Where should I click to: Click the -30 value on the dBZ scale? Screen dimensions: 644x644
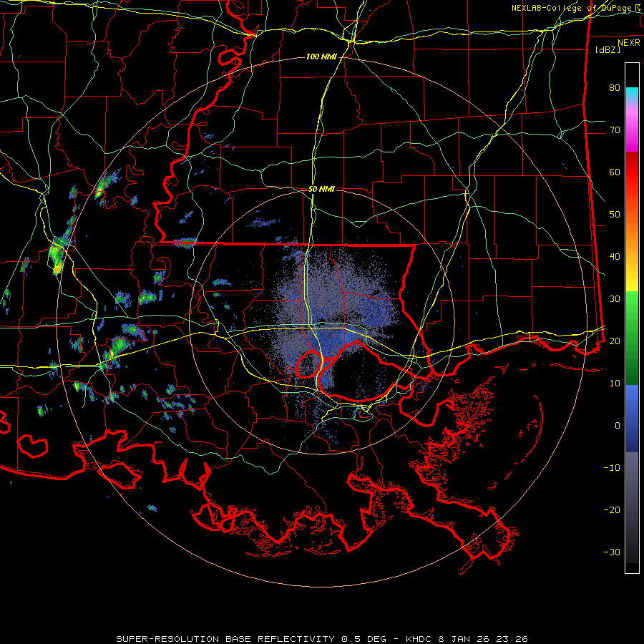pos(612,552)
